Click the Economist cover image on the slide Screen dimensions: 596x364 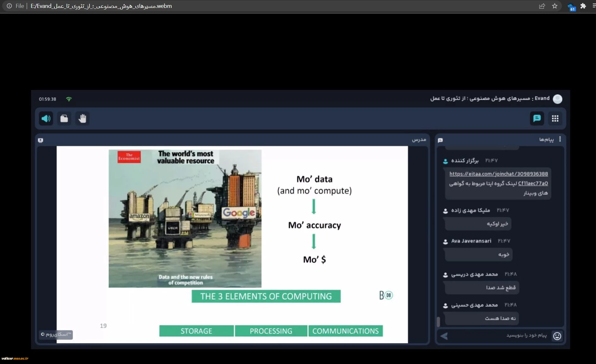(x=185, y=219)
